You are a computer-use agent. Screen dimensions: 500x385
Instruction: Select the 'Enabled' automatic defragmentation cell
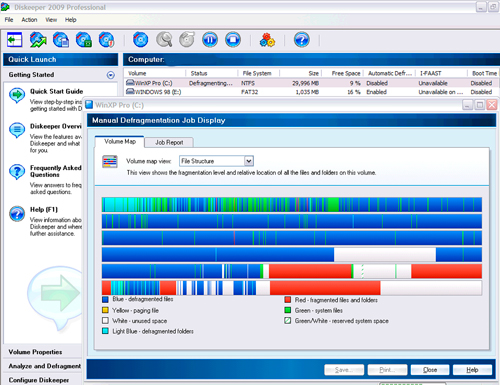tap(377, 92)
